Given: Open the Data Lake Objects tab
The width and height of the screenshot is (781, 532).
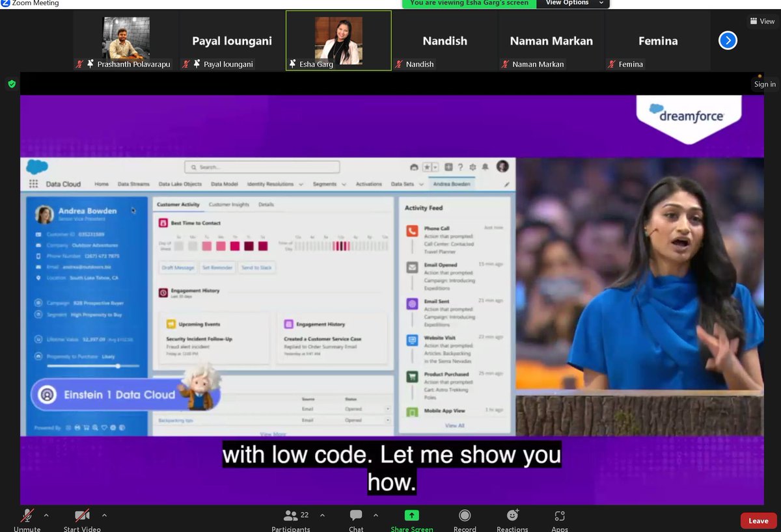Looking at the screenshot, I should point(180,184).
